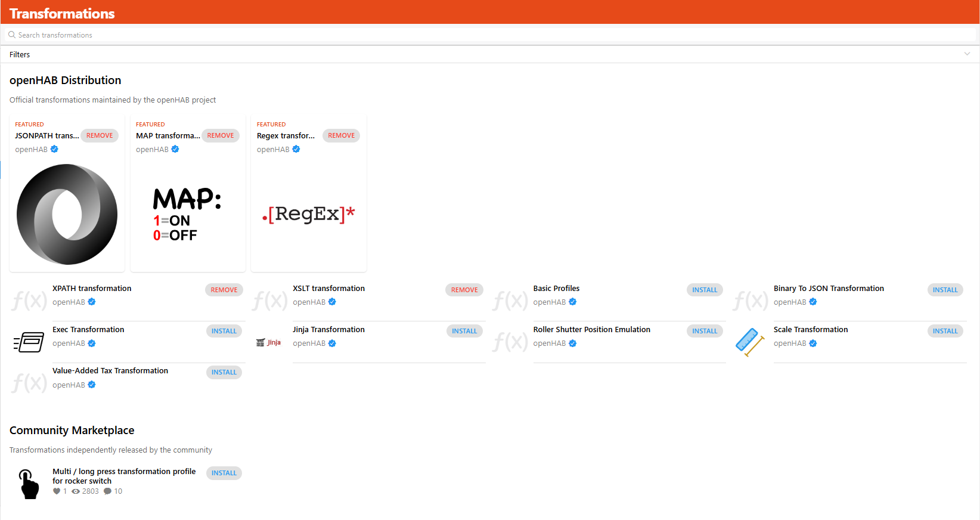Open the Roller Shutter Position Emulation title
The height and width of the screenshot is (520, 980).
point(592,329)
